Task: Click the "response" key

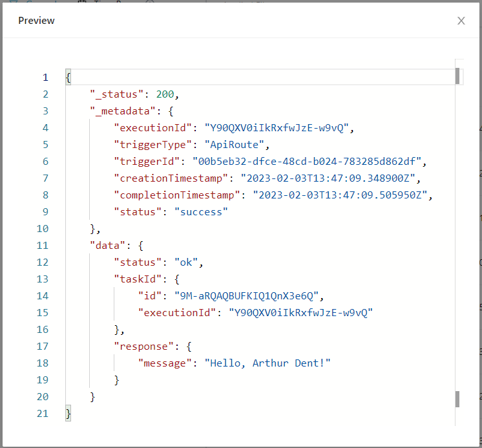Action: tap(144, 347)
